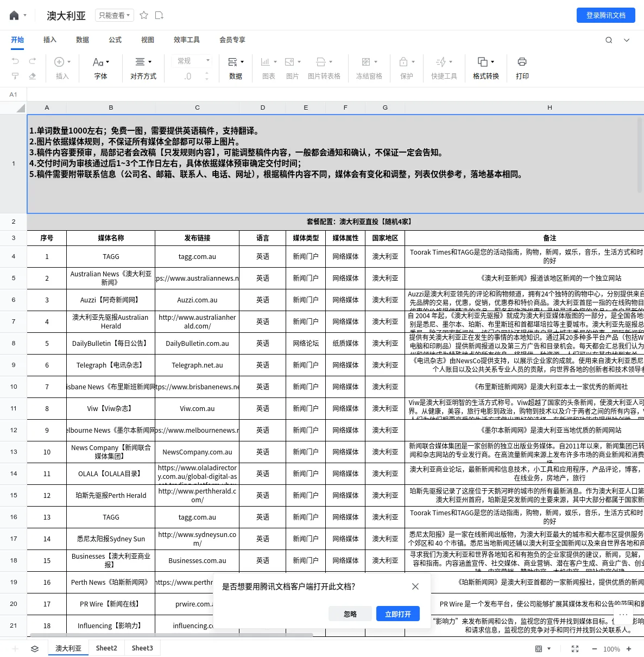
Task: Open the 数据 tools dropdown in toolbar
Action: (236, 68)
